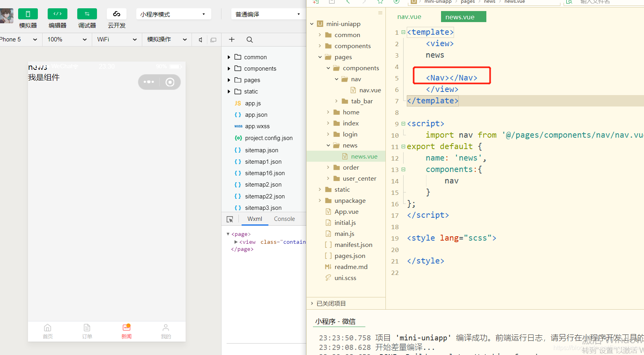Click the search icon in file panel

point(249,39)
